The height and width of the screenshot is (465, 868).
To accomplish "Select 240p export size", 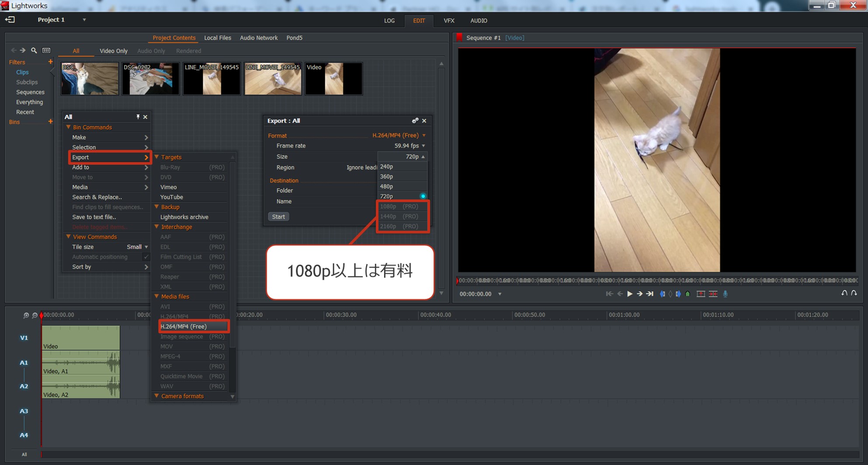I will 402,167.
